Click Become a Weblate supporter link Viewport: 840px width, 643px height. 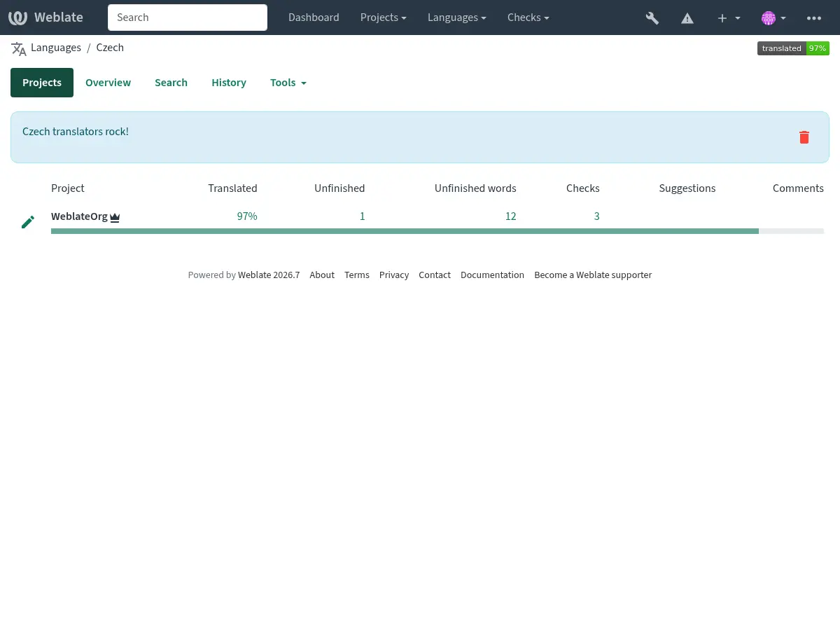click(x=593, y=275)
